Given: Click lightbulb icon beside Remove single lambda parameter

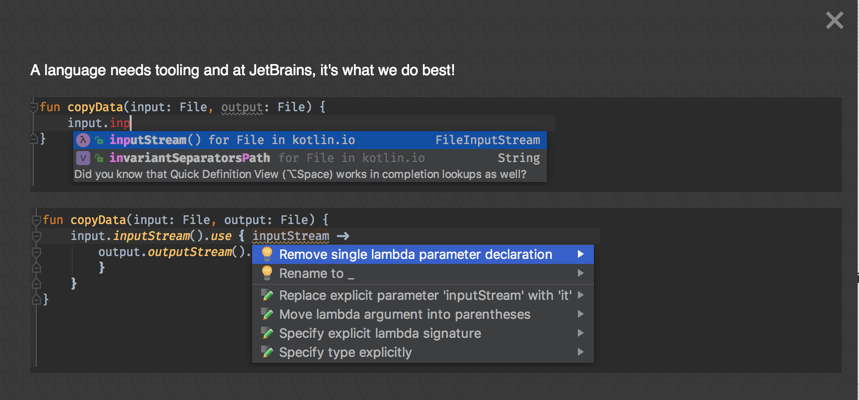Looking at the screenshot, I should pos(267,254).
